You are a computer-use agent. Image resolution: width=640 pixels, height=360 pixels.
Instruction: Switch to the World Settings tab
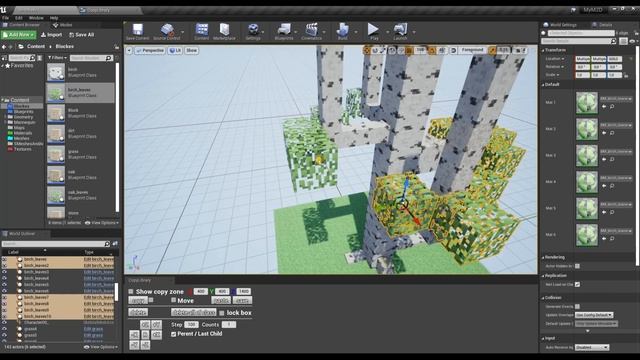coord(562,25)
